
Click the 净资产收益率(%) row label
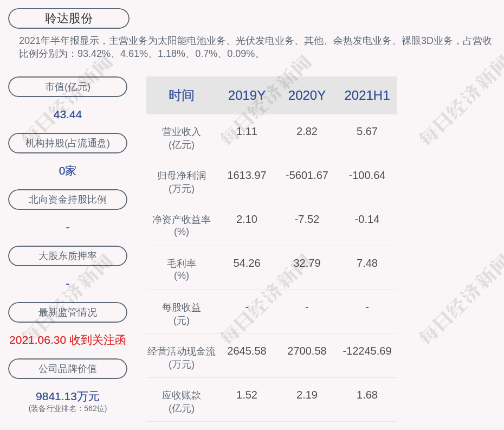tap(182, 226)
